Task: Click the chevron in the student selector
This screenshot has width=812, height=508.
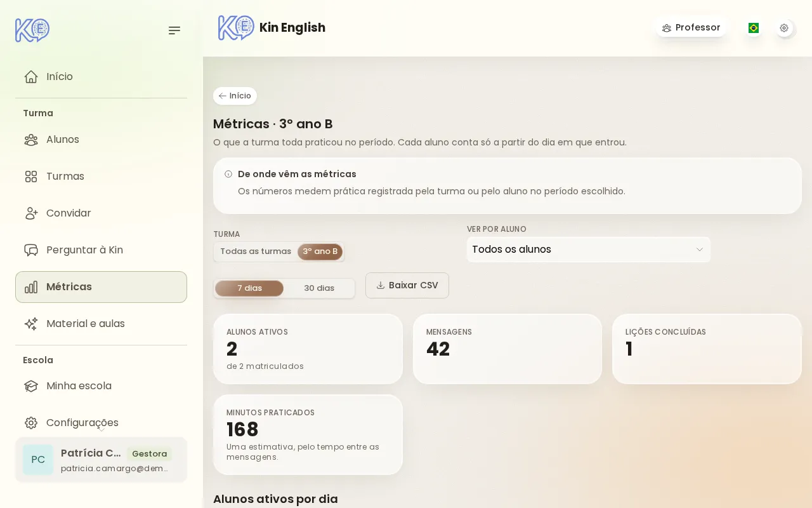Action: (x=700, y=250)
